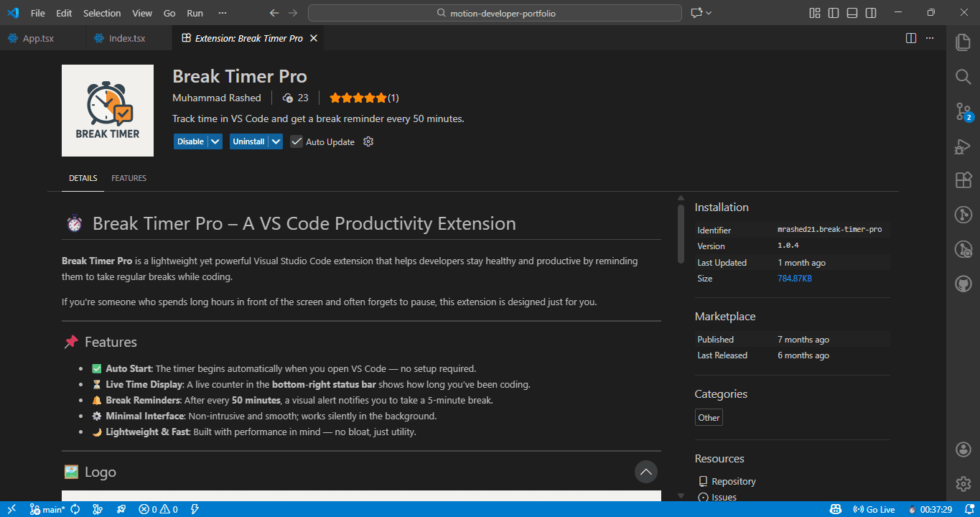Click the Customize Layout icon
Image resolution: width=980 pixels, height=517 pixels.
[815, 13]
